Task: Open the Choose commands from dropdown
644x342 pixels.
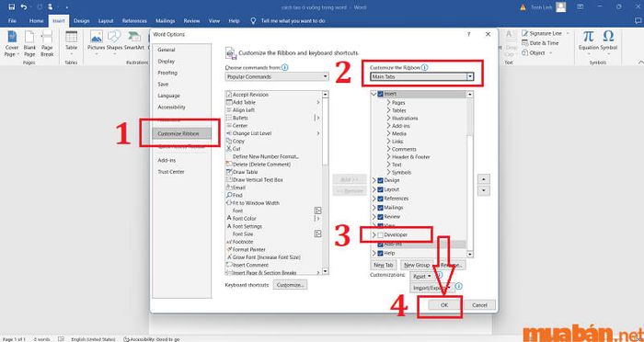Action: (x=277, y=77)
